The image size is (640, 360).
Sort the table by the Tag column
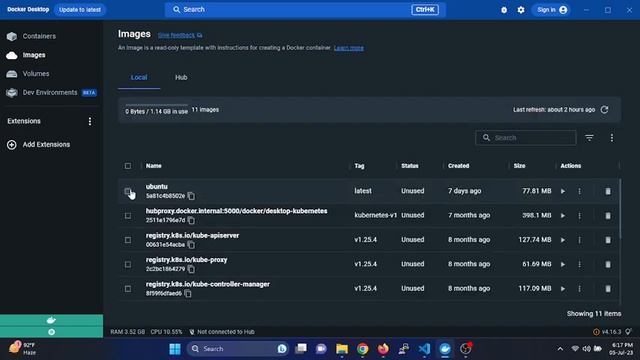pos(359,166)
